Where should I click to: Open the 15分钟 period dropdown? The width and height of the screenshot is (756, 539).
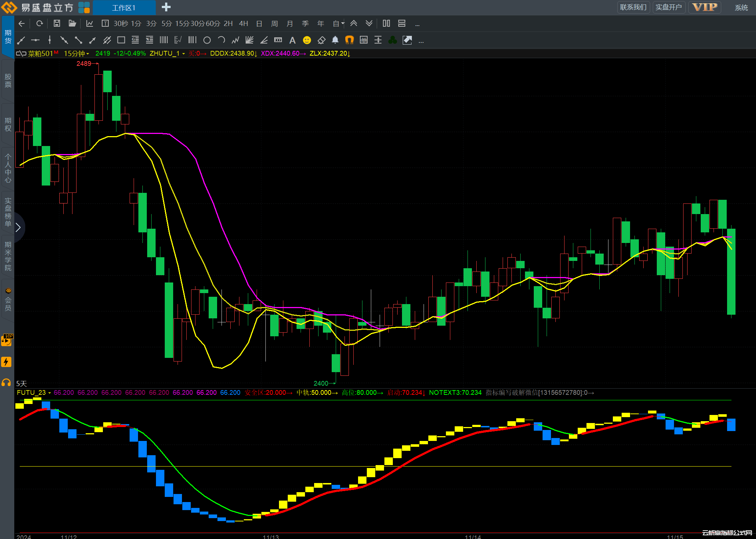point(77,53)
